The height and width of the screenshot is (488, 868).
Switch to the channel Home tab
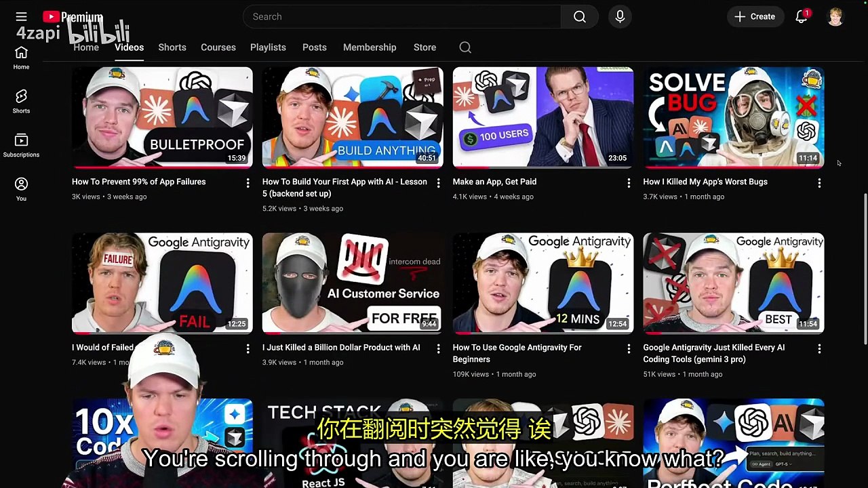tap(86, 47)
